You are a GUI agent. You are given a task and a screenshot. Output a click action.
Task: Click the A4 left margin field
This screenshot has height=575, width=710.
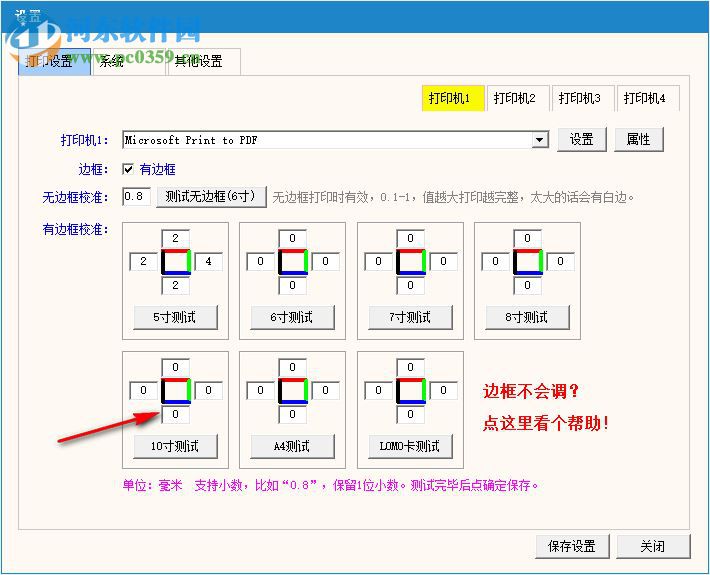[260, 390]
